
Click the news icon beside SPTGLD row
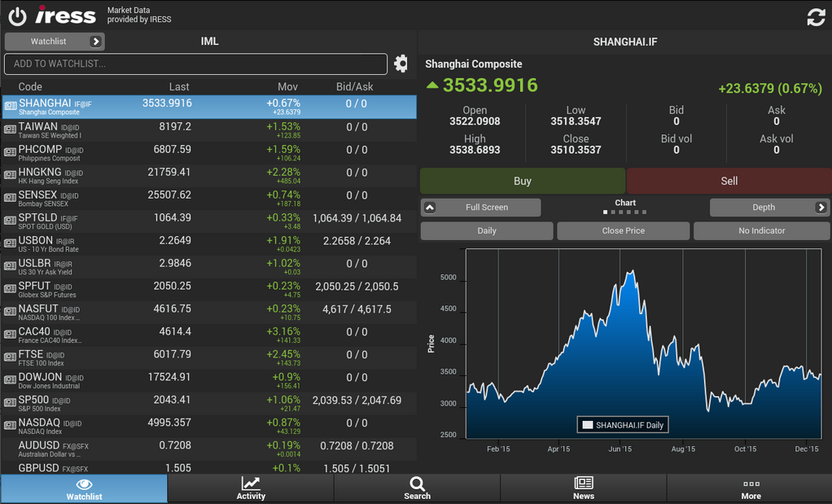(10, 220)
